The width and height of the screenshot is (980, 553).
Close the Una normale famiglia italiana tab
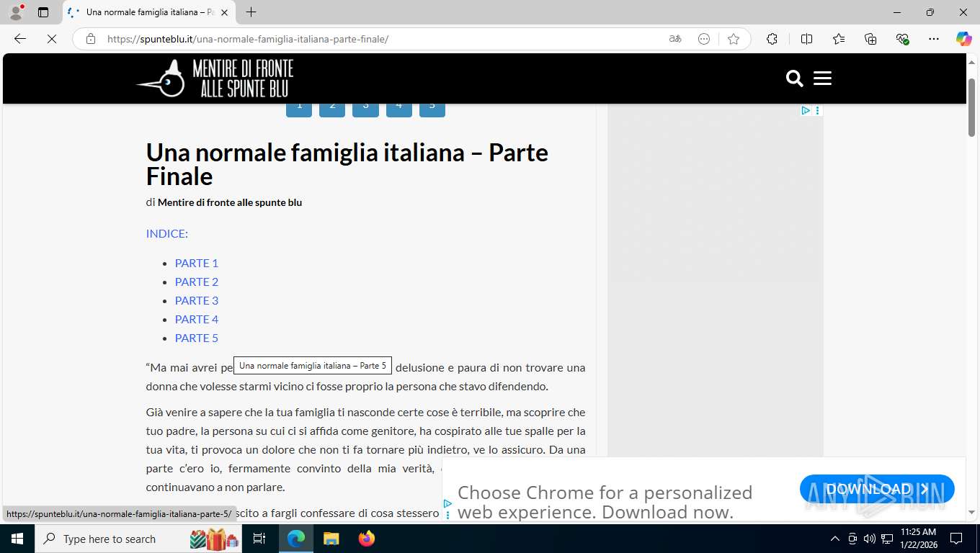click(223, 12)
